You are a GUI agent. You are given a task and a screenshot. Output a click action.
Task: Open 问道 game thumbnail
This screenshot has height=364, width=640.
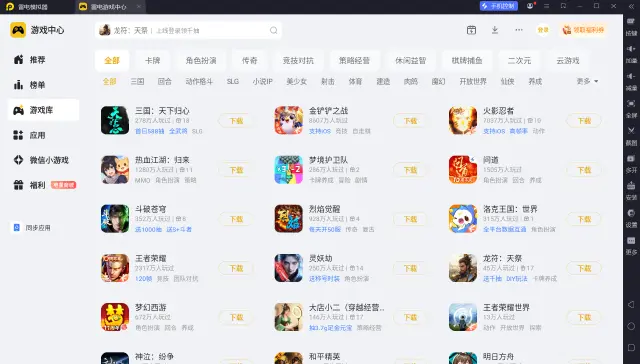pos(463,169)
